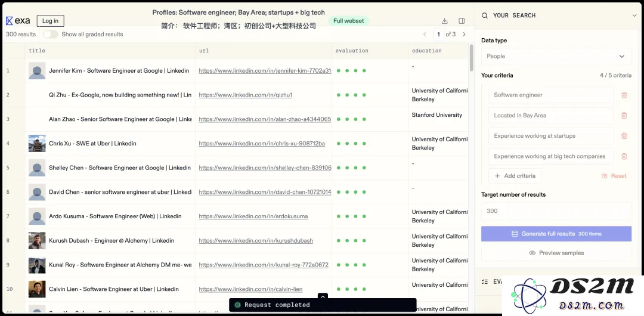Expand the bottom status bar chevron
Viewport: 644px width, 316px height.
[x=323, y=297]
